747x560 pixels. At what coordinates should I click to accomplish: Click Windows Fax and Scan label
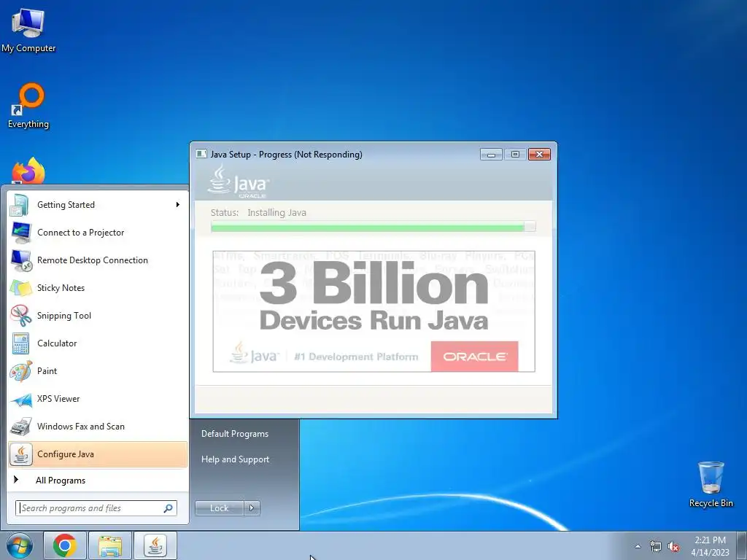[80, 426]
